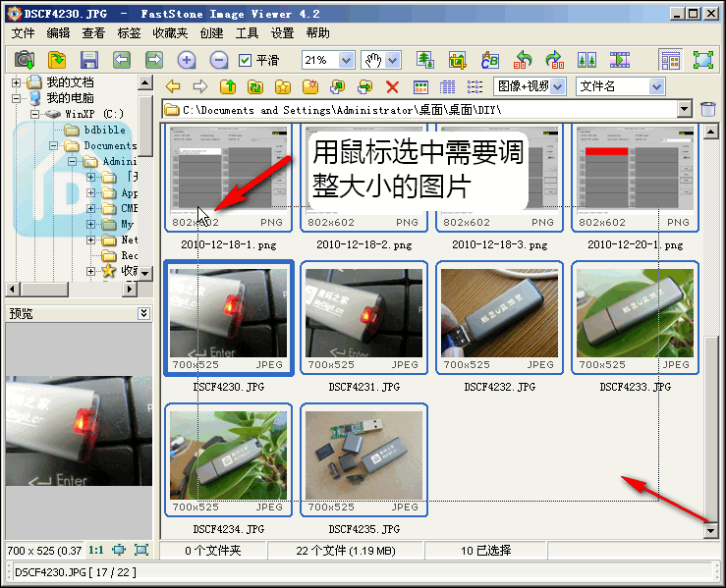Open the 创建 menu
Image resolution: width=726 pixels, height=588 pixels.
pos(211,33)
